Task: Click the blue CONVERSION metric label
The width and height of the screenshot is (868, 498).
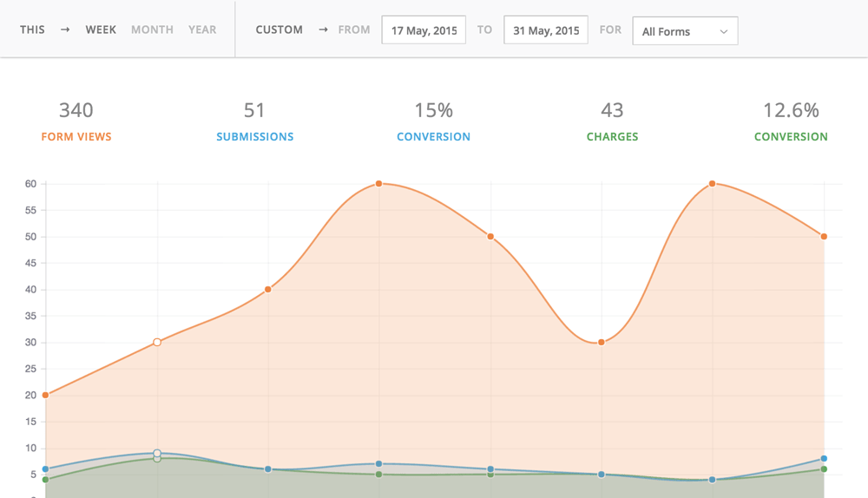Action: click(x=433, y=136)
